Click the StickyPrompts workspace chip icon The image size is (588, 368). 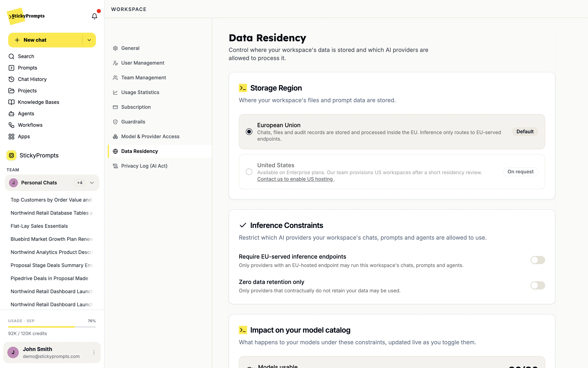[11, 155]
